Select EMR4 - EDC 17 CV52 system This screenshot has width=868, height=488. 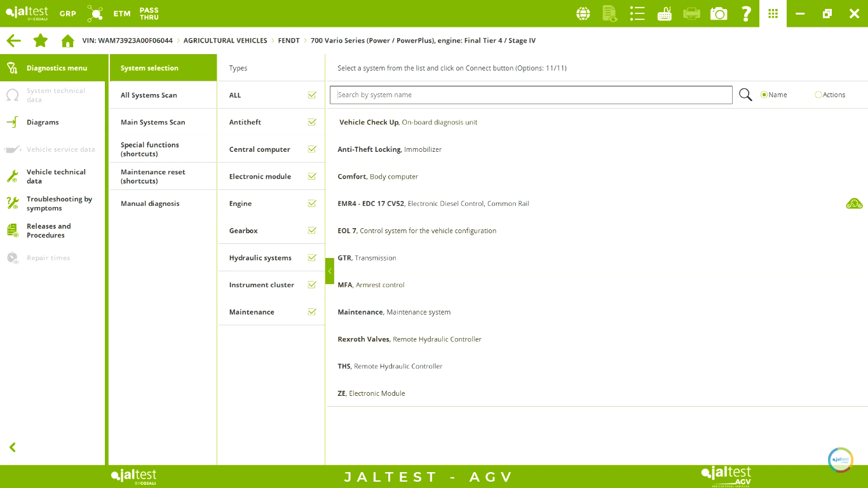coord(370,203)
